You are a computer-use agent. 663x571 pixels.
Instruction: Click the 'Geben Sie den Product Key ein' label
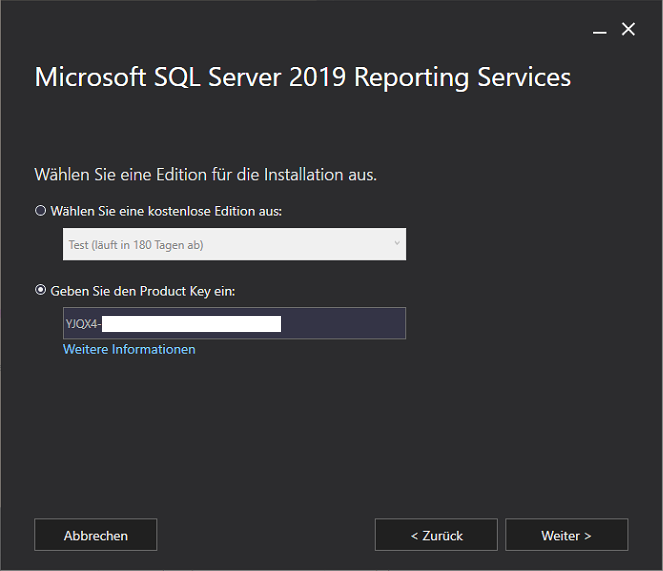tap(149, 290)
